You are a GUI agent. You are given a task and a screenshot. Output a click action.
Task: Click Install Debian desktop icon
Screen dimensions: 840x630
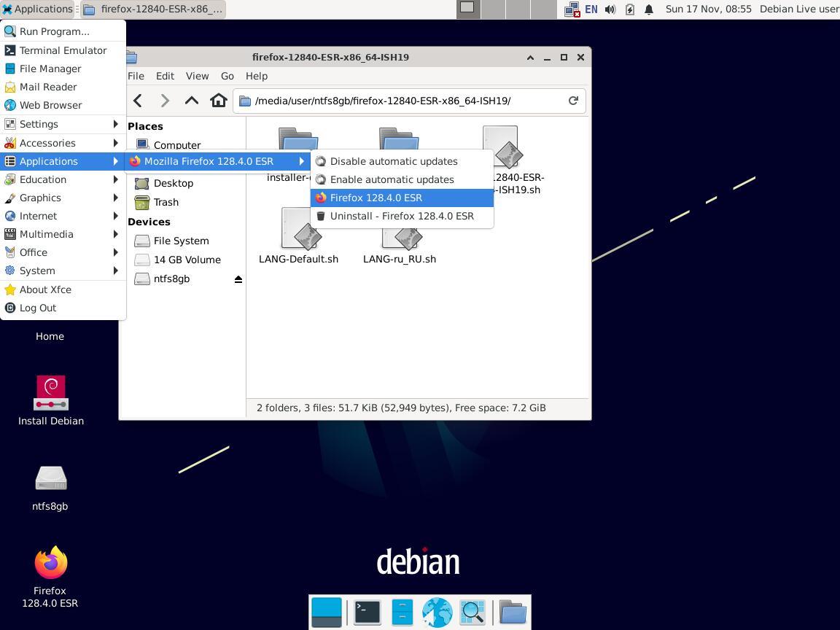(x=51, y=401)
